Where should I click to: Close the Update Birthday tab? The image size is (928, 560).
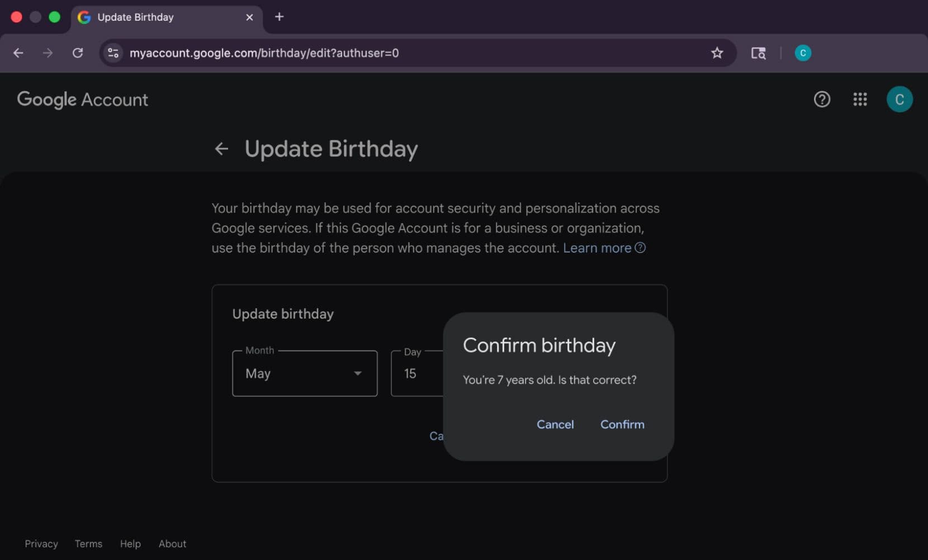249,17
